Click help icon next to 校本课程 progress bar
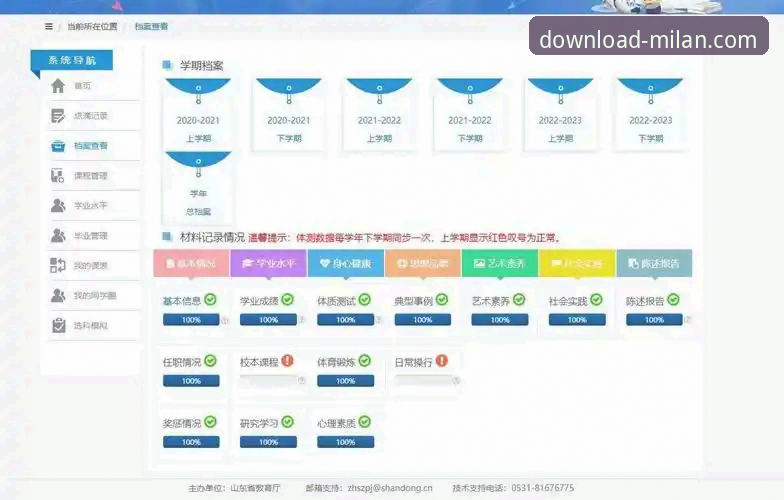Screen dimensions: 784x500 pyautogui.click(x=302, y=380)
